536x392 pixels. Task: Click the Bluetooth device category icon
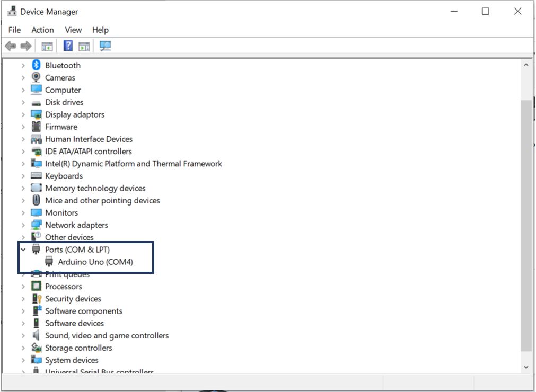[x=36, y=65]
